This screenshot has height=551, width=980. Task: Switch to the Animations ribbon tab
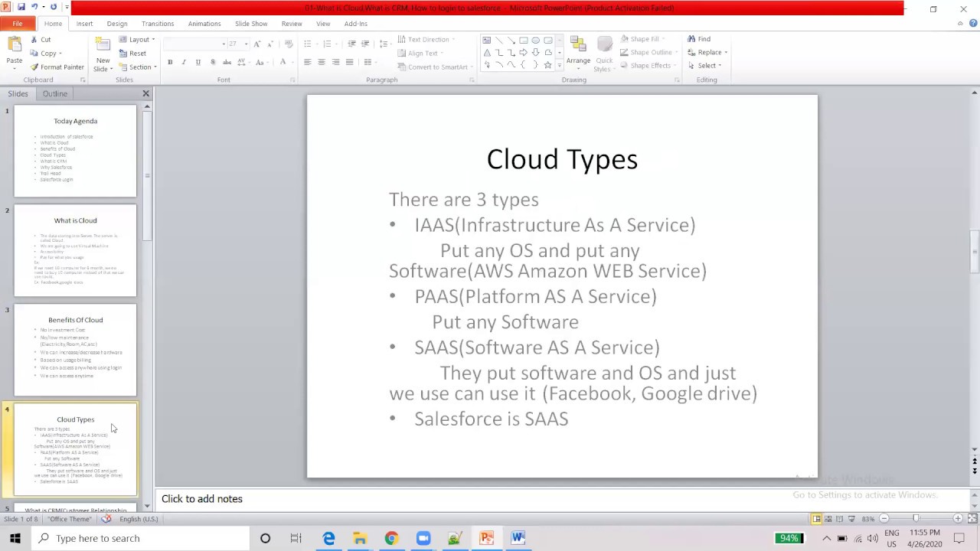[204, 24]
